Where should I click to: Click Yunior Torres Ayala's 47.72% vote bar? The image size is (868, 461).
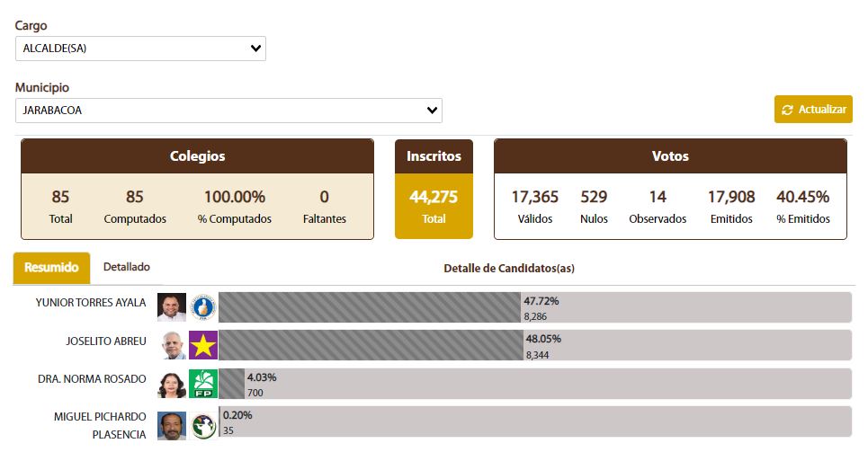[369, 307]
